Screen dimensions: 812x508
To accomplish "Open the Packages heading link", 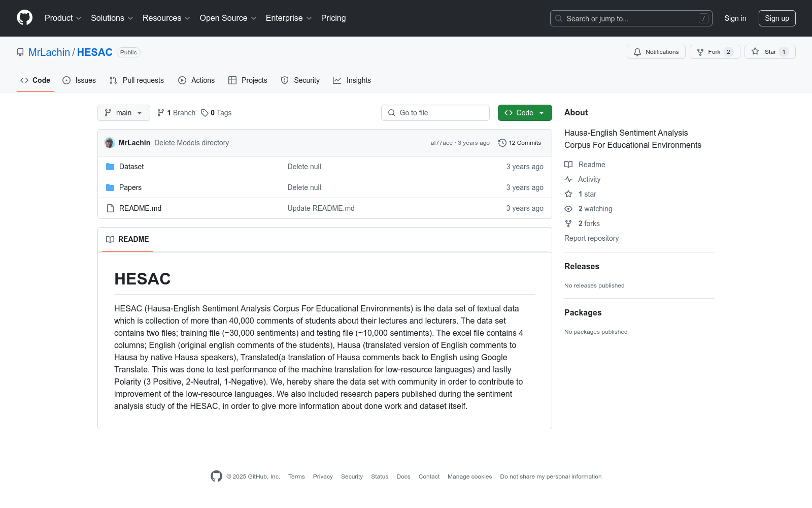I will (x=583, y=313).
